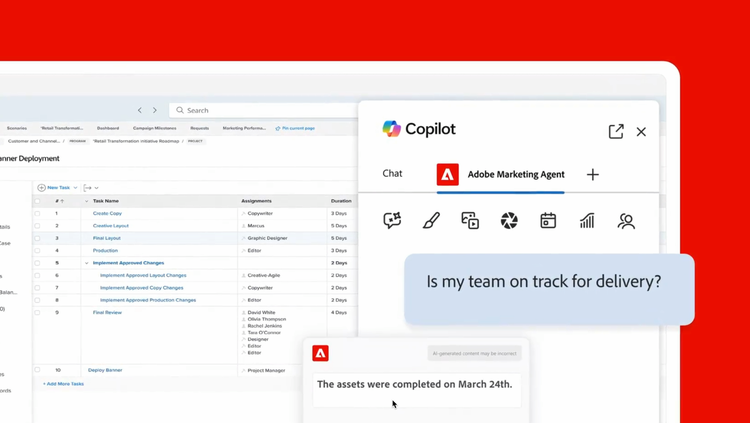
Task: Close the Copilot panel
Action: [x=641, y=132]
